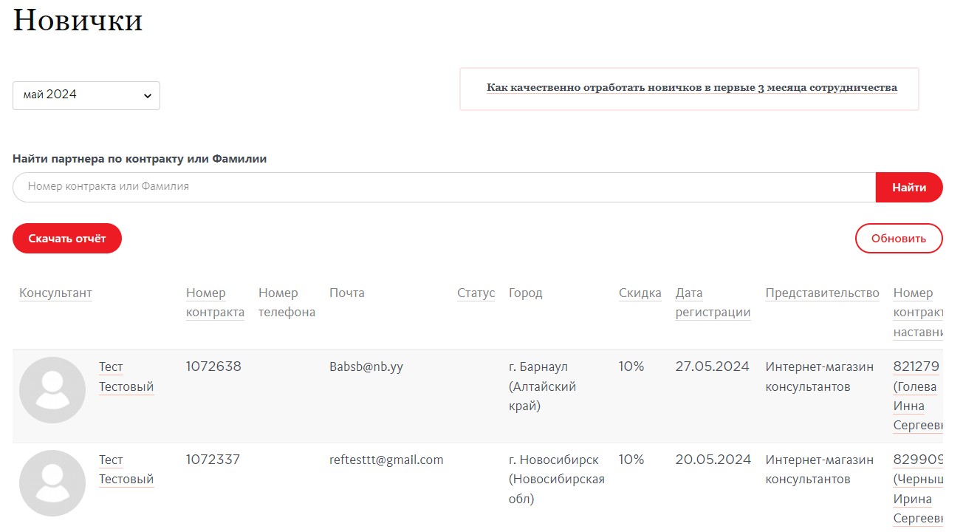Screen dimensions: 980x532
Task: Click the Скачать отчёт button
Action: point(67,239)
